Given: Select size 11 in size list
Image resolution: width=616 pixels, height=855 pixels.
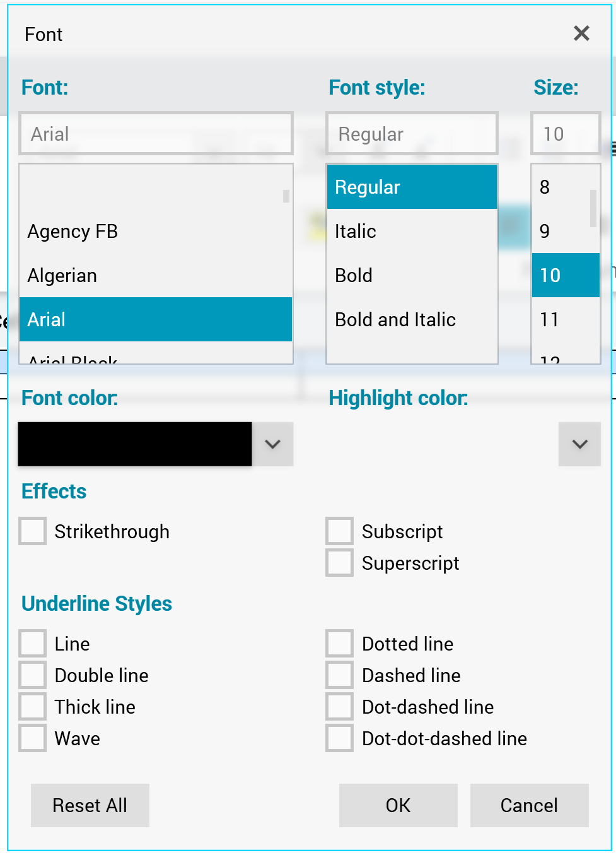Looking at the screenshot, I should [x=550, y=320].
